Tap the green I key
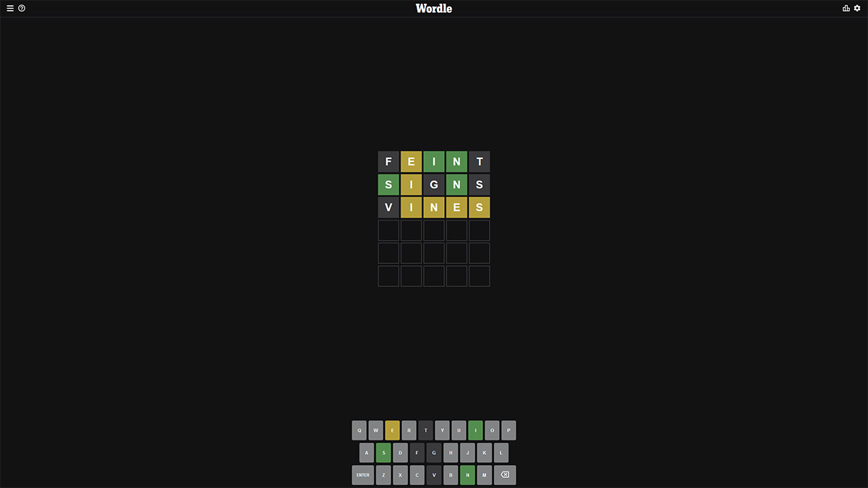868x488 pixels. pyautogui.click(x=475, y=430)
